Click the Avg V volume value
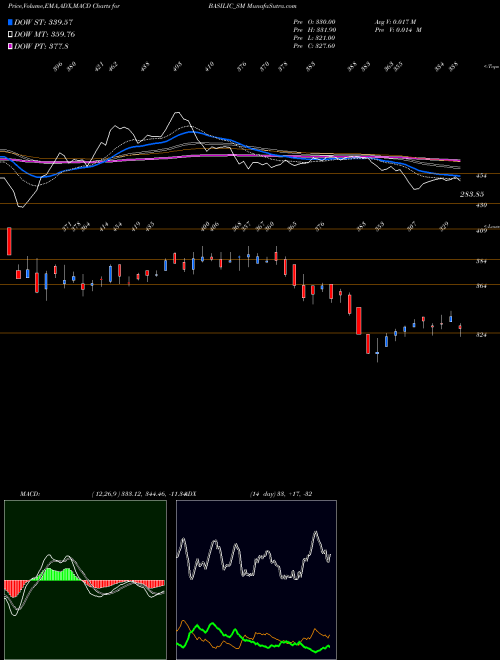The width and height of the screenshot is (500, 660). (395, 22)
